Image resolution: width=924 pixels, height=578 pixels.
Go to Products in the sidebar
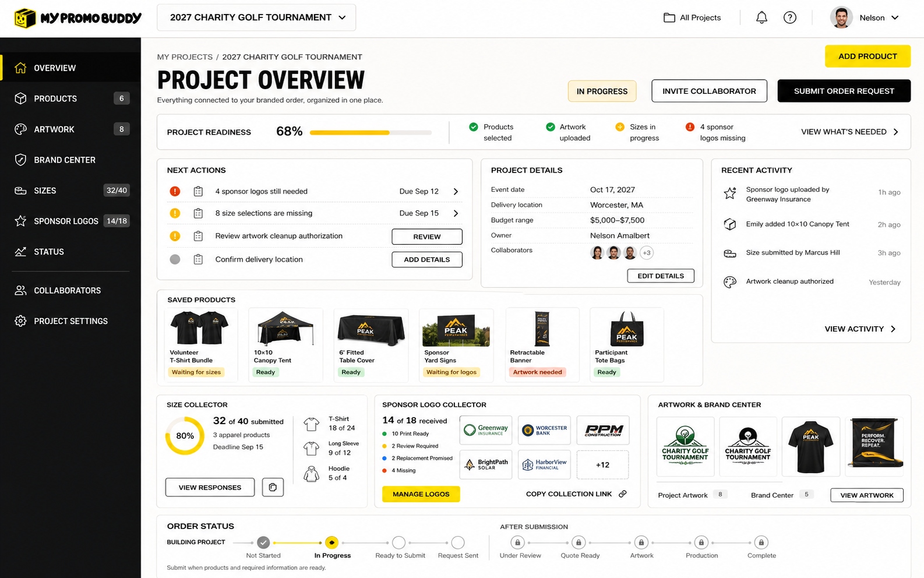tap(70, 98)
